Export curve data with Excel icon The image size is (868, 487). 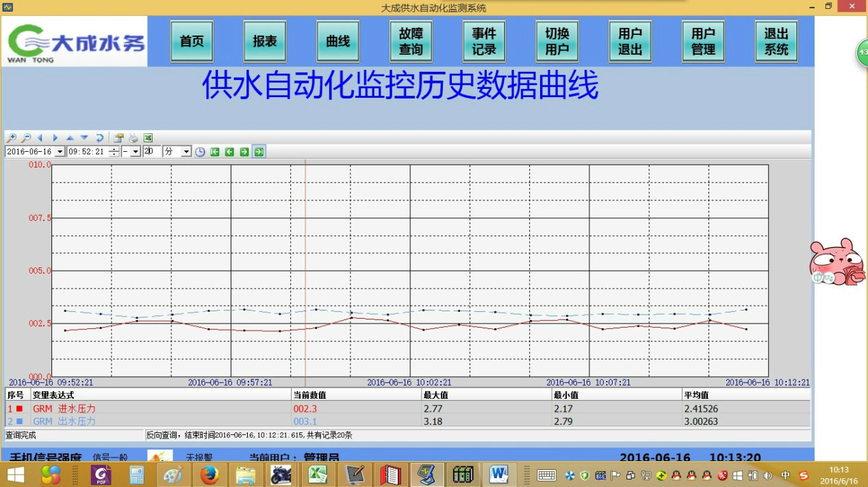(x=148, y=138)
